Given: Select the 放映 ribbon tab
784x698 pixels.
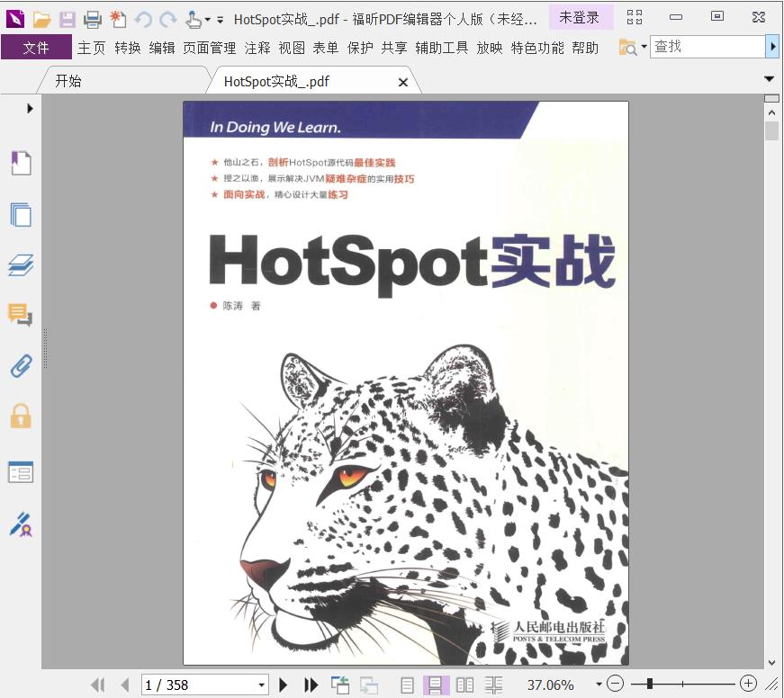Looking at the screenshot, I should tap(490, 48).
